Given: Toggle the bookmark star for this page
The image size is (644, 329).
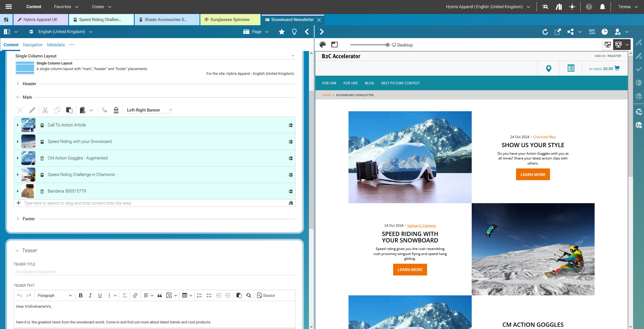Looking at the screenshot, I should point(281,32).
